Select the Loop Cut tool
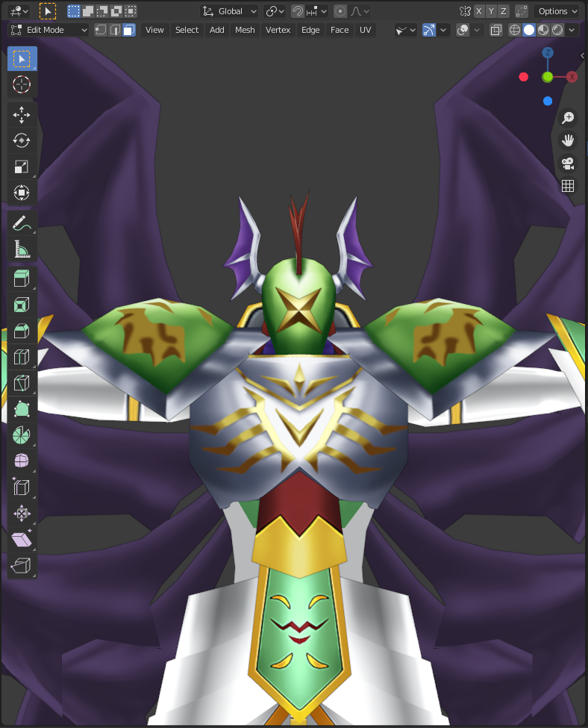Image resolution: width=588 pixels, height=728 pixels. pyautogui.click(x=22, y=357)
